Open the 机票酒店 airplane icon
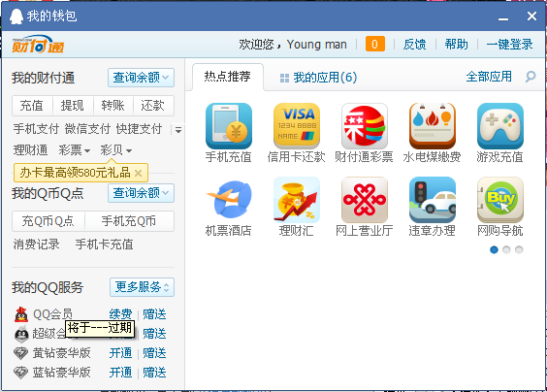Image resolution: width=547 pixels, height=392 pixels. click(x=229, y=200)
